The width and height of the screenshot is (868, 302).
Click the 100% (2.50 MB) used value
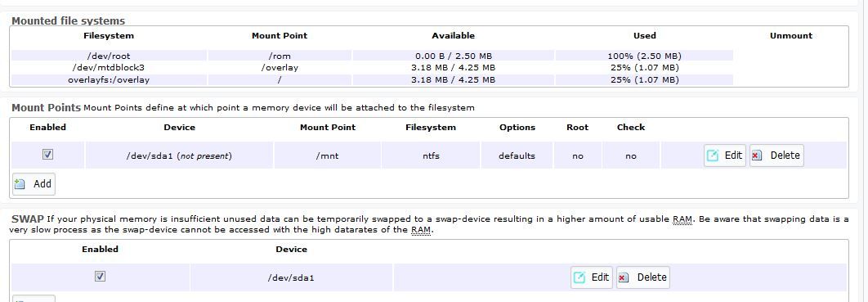[x=644, y=56]
